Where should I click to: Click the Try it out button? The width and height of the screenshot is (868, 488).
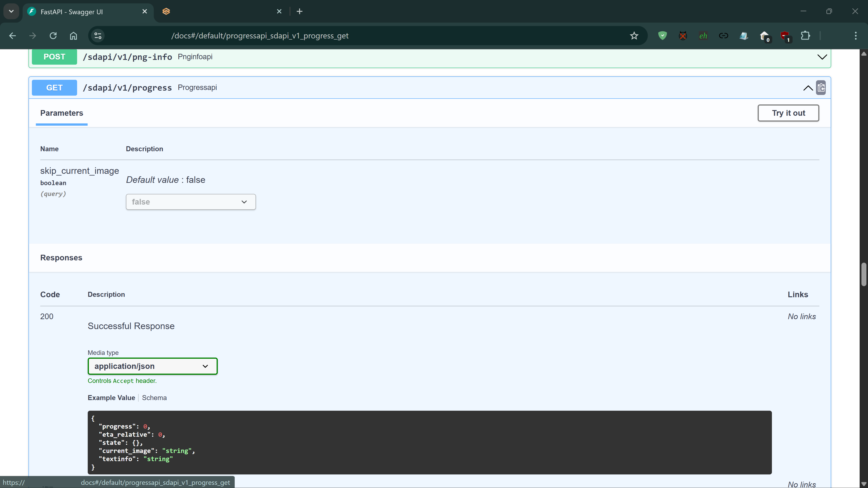(x=788, y=113)
